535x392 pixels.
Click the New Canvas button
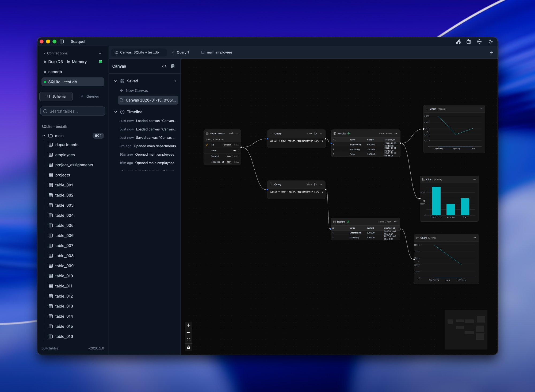coord(137,91)
